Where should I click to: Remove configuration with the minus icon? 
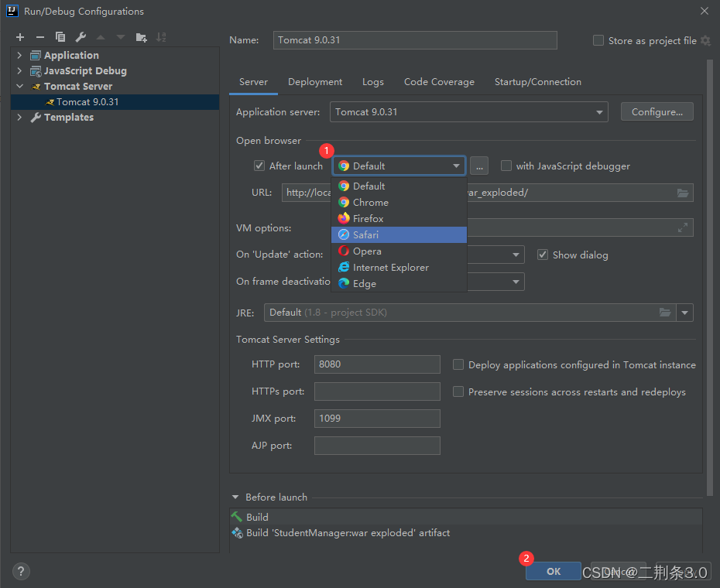click(x=40, y=37)
